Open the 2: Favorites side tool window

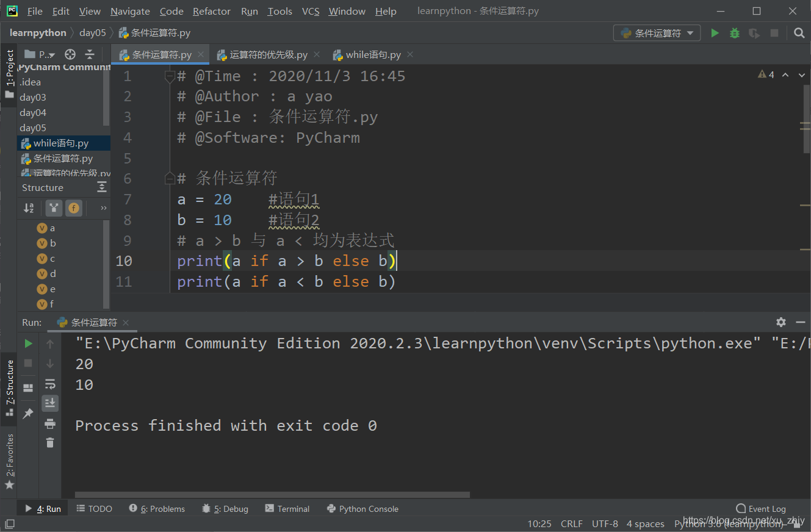pos(9,462)
